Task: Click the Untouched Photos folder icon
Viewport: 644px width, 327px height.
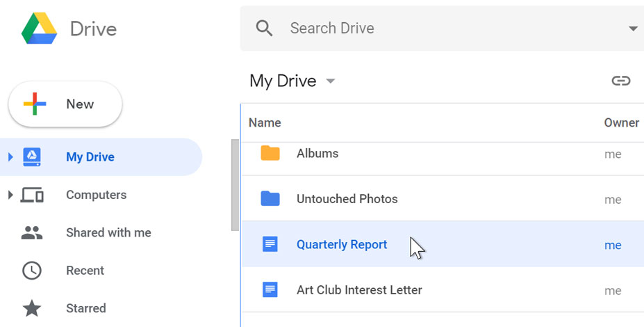Action: pyautogui.click(x=270, y=199)
